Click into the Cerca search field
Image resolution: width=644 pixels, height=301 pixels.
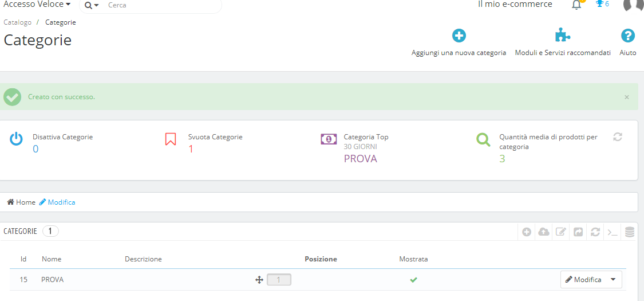[162, 5]
